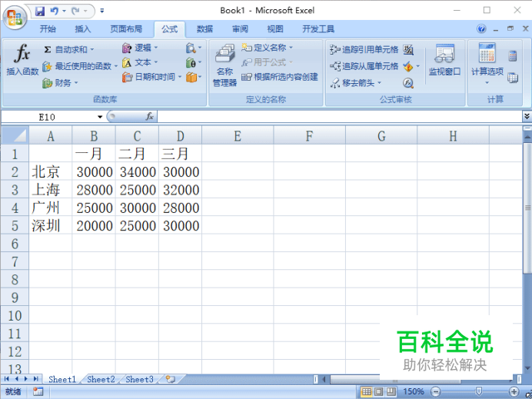This screenshot has height=399, width=532.
Task: Save the workbook from quick access toolbar
Action: tap(40, 12)
